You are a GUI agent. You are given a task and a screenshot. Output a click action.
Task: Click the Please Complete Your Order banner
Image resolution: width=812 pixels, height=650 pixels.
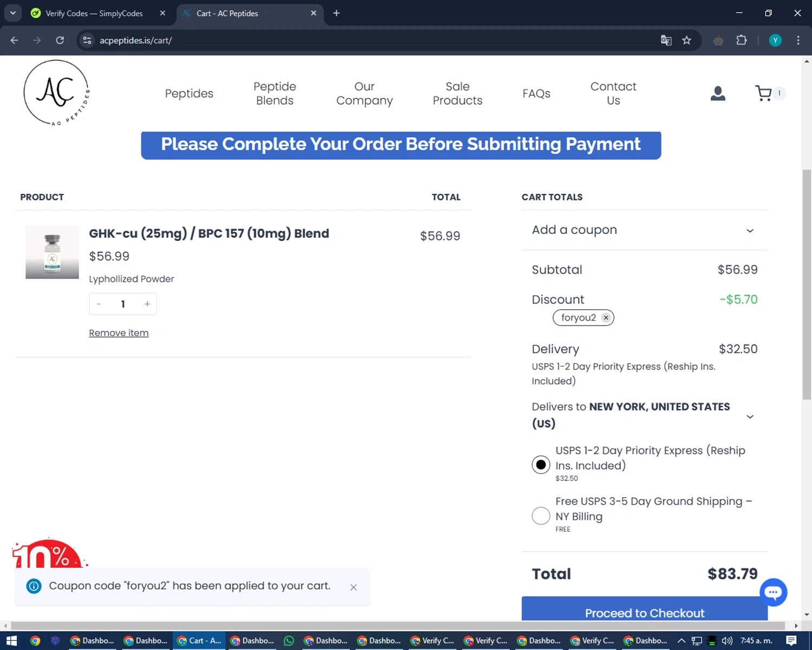point(401,145)
